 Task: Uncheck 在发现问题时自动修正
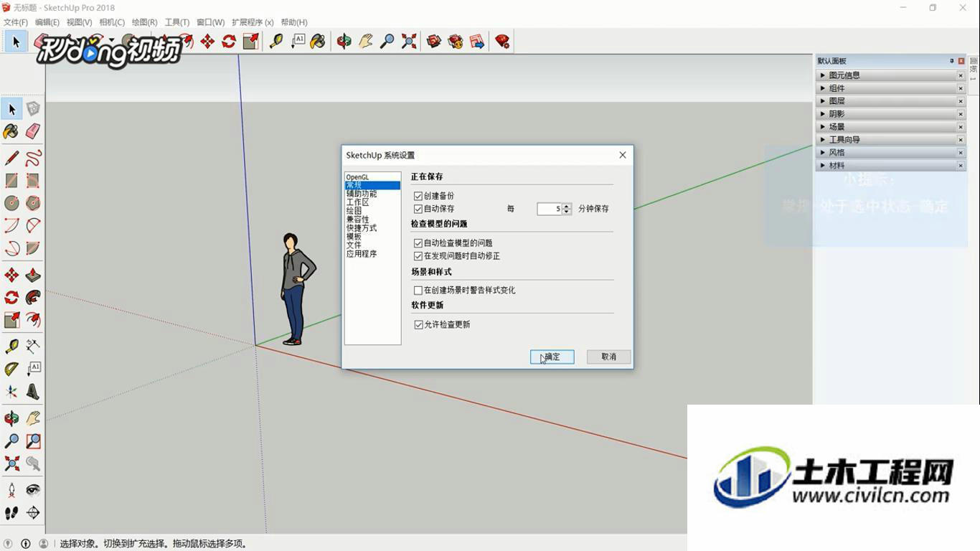418,256
